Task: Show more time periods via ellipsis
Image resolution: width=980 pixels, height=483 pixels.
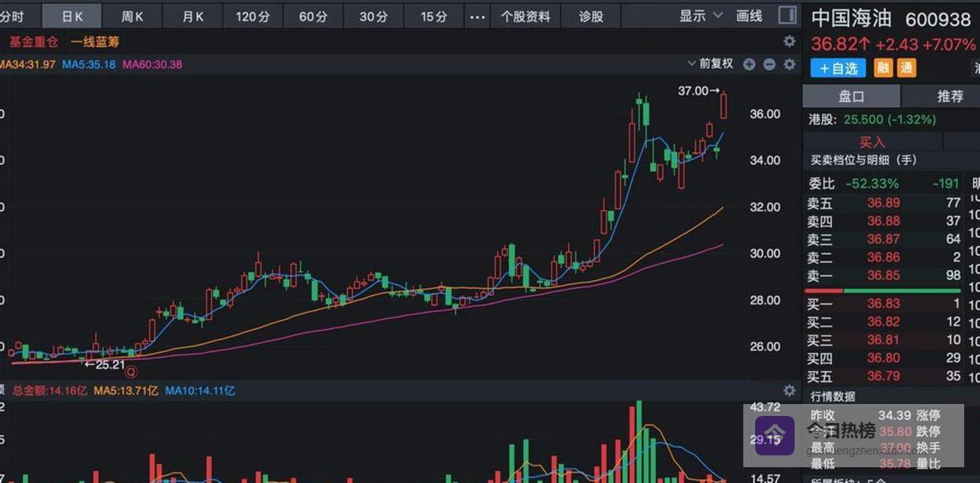Action: pyautogui.click(x=477, y=17)
